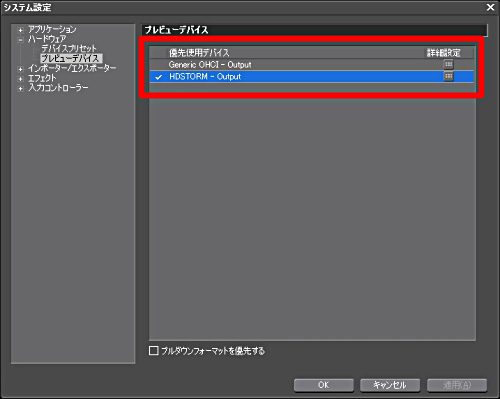Click the OK button
Image resolution: width=500 pixels, height=399 pixels.
pyautogui.click(x=324, y=385)
